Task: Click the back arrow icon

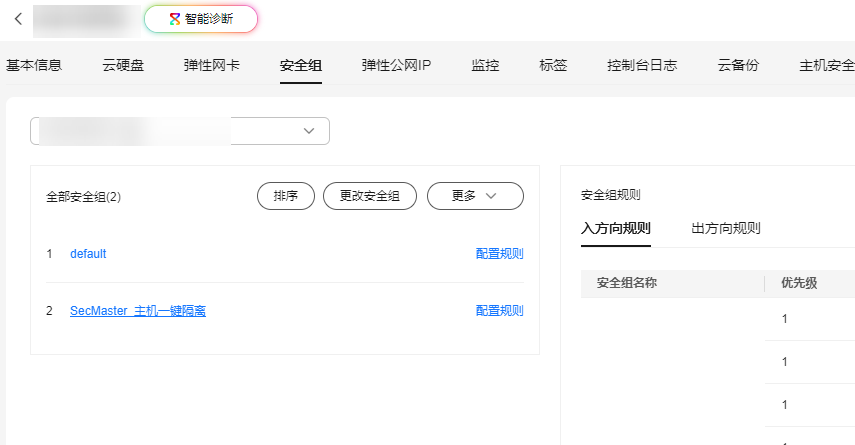Action: [x=17, y=19]
